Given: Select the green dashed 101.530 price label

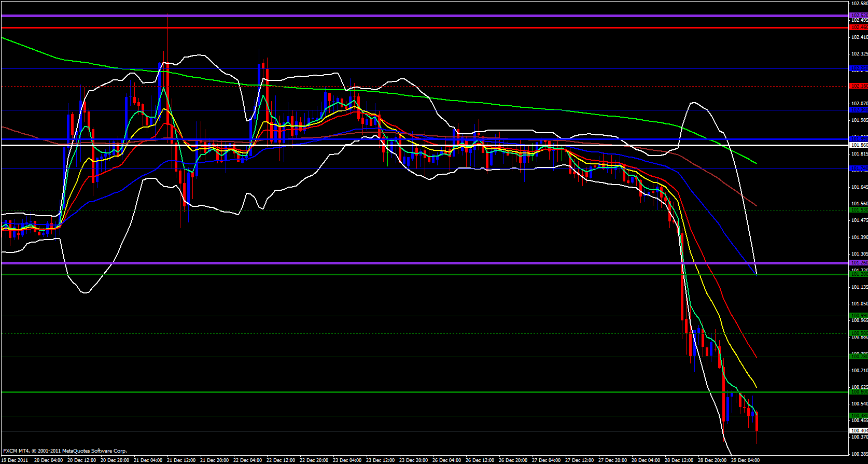Looking at the screenshot, I should pyautogui.click(x=859, y=210).
